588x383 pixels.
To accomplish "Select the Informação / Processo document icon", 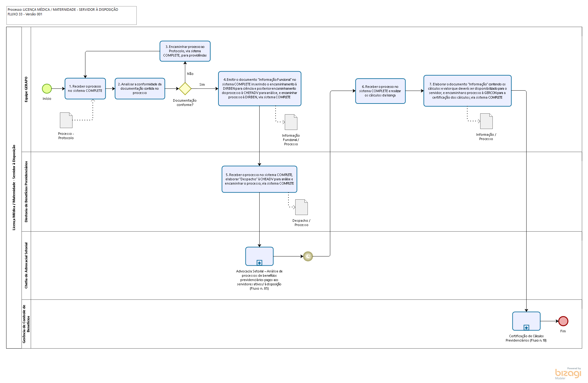I will coord(486,121).
